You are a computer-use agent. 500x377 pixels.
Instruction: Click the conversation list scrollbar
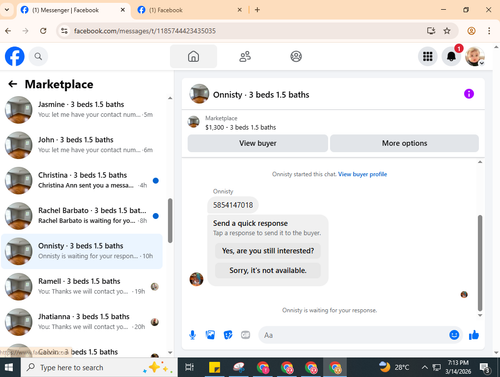click(x=170, y=220)
